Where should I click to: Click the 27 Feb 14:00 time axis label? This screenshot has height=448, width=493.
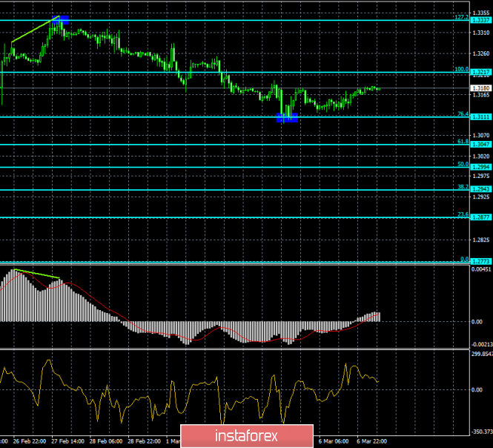pyautogui.click(x=67, y=441)
